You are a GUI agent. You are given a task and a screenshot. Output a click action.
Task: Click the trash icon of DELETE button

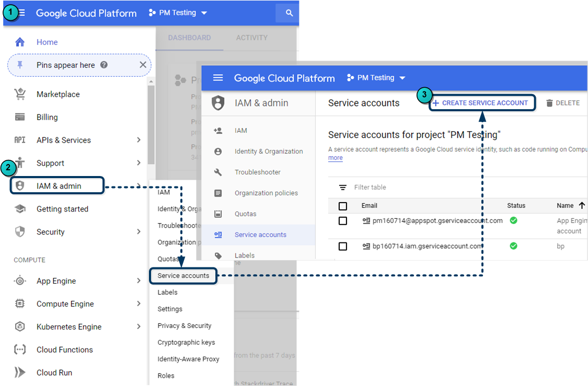[x=549, y=103]
